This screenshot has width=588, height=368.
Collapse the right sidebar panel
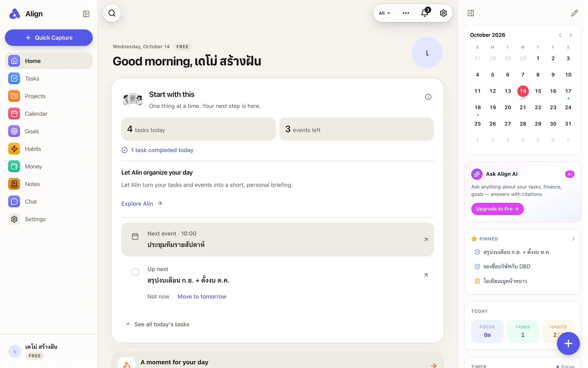(471, 13)
